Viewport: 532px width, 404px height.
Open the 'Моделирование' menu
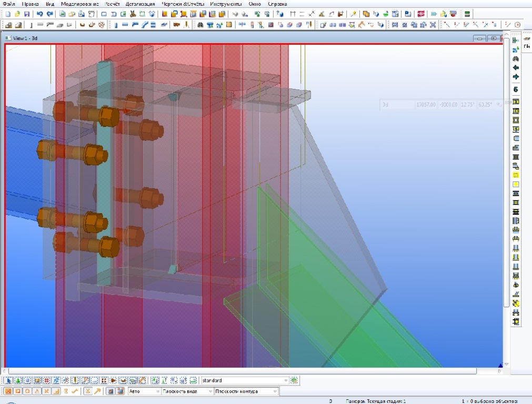pos(79,4)
